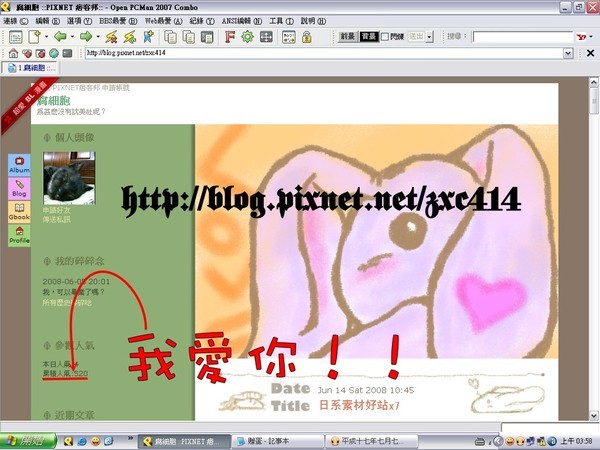
Task: Go forward with the green right arrow
Action: coord(86,37)
